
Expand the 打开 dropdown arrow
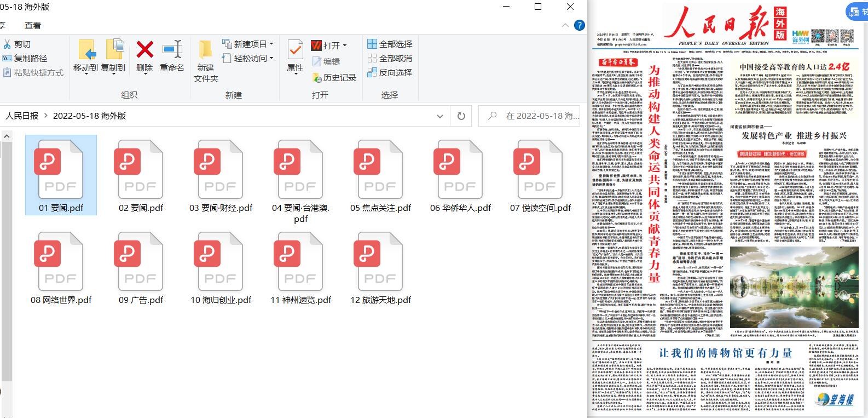pos(344,45)
